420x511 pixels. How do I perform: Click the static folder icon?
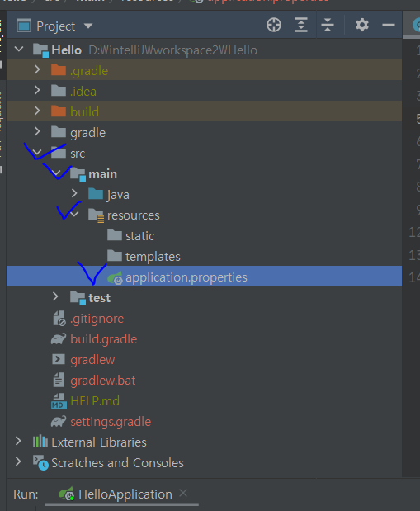point(115,235)
